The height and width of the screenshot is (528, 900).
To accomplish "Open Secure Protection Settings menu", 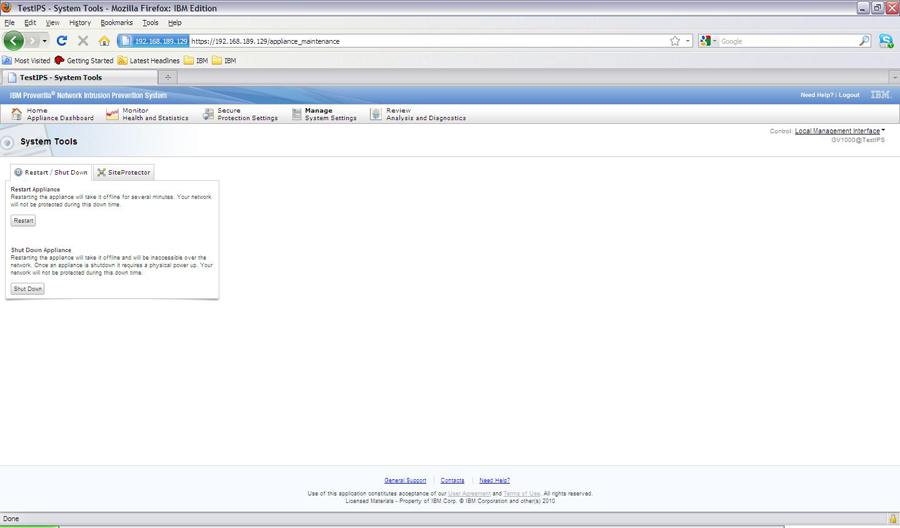I will [240, 114].
